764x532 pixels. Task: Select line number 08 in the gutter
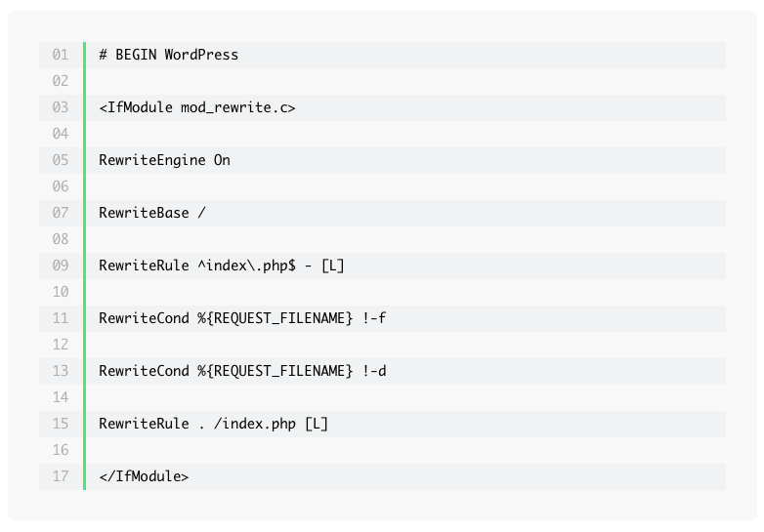click(61, 239)
